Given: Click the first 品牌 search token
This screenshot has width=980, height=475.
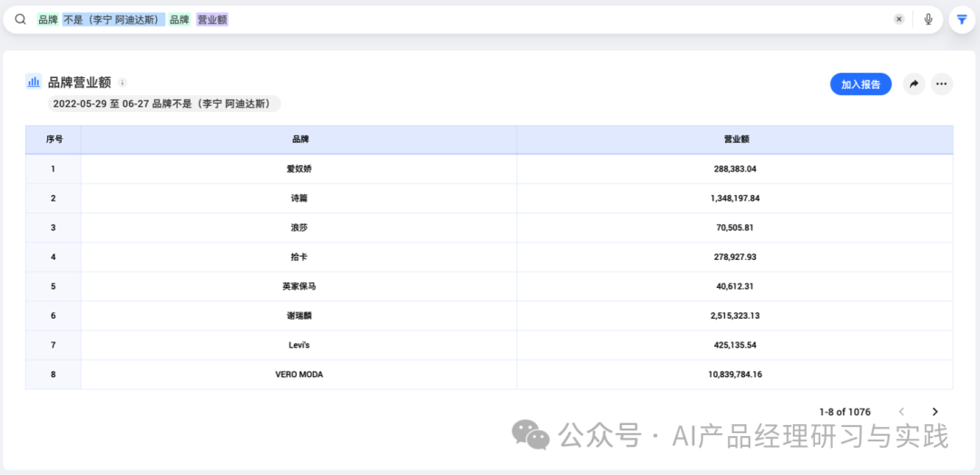Looking at the screenshot, I should 48,20.
